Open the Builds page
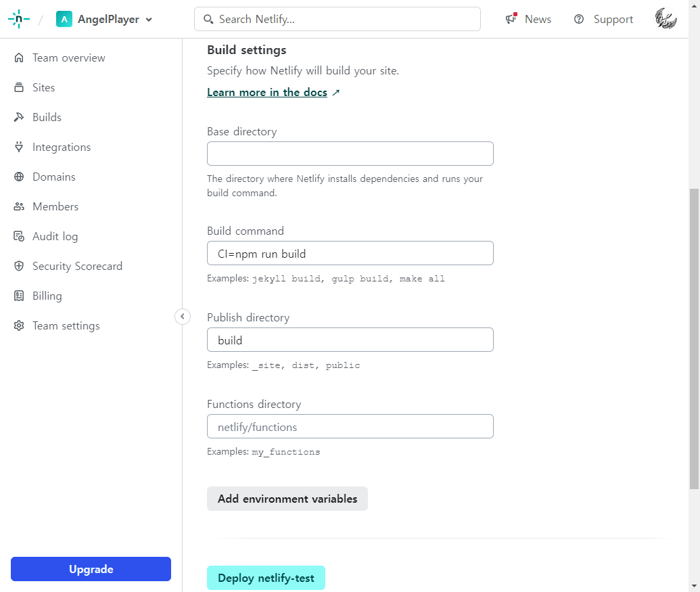Viewport: 700px width, 592px height. [47, 117]
